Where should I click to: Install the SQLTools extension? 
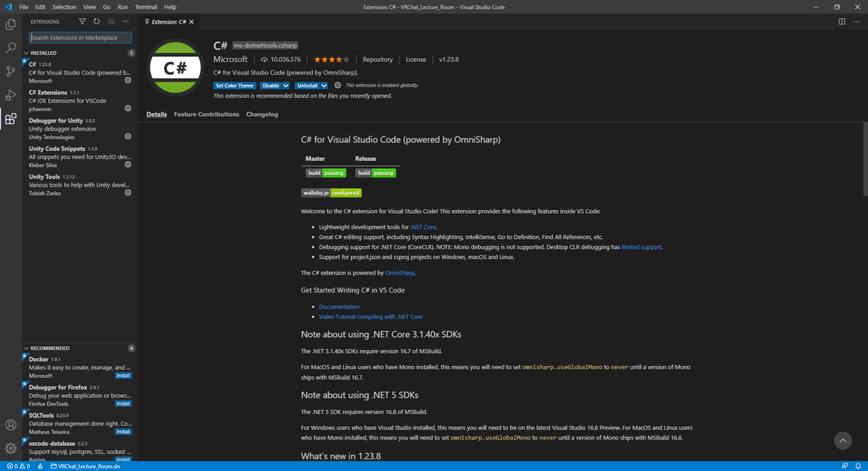[123, 432]
